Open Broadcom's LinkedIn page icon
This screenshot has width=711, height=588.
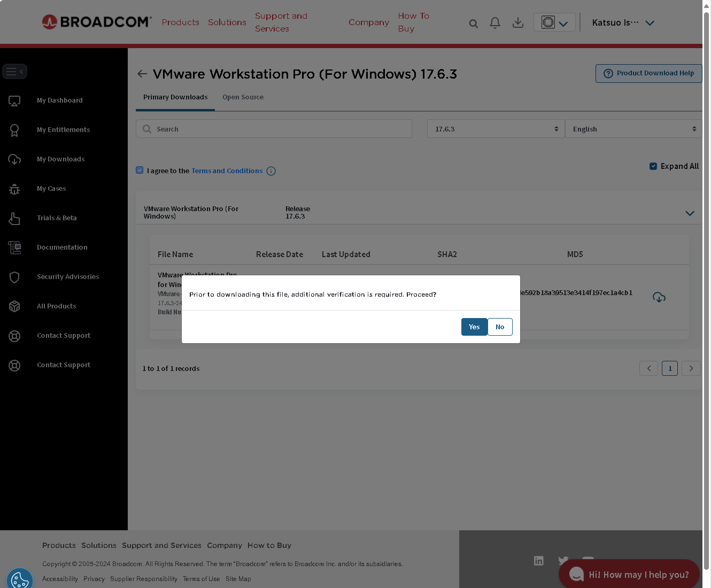pos(539,560)
